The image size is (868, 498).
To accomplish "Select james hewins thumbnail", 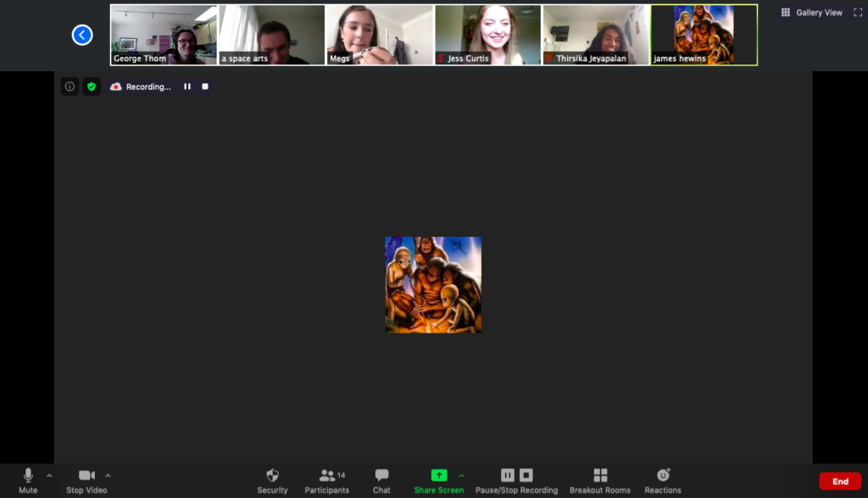I will (704, 35).
